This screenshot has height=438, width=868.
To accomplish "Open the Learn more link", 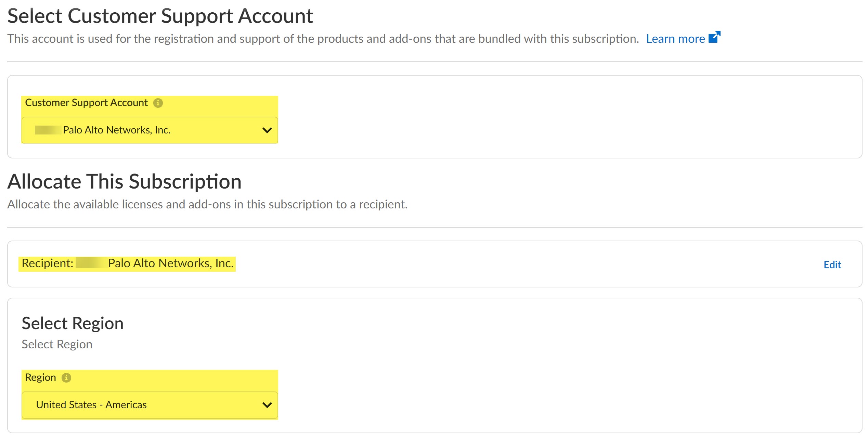I will pyautogui.click(x=675, y=39).
